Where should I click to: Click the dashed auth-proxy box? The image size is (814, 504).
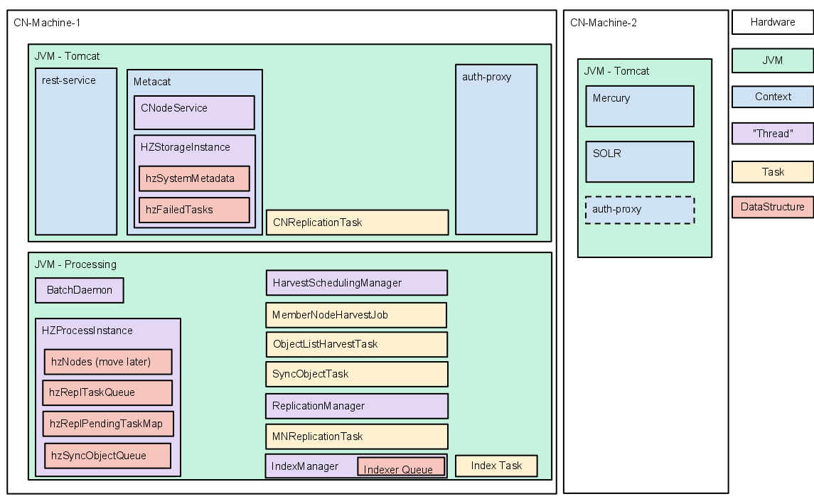639,210
